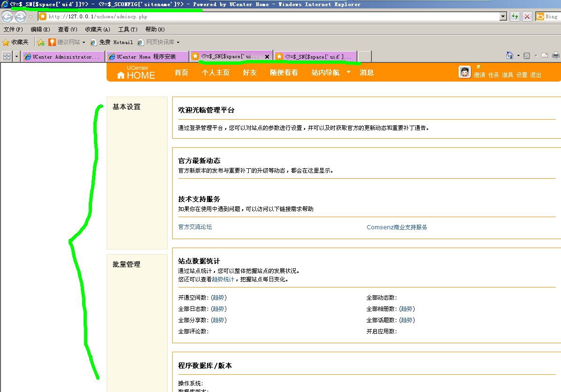Click 趋势 link next to 全部相册数
This screenshot has height=392, width=561.
pyautogui.click(x=407, y=309)
